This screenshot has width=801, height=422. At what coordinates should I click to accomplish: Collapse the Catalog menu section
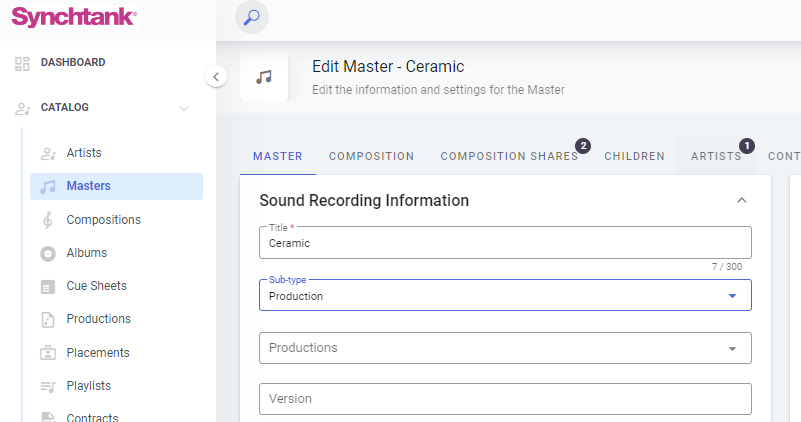point(184,108)
